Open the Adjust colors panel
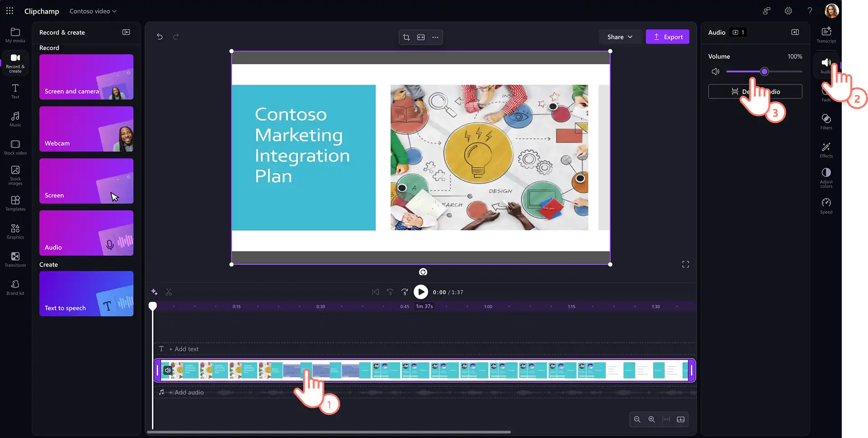Image resolution: width=868 pixels, height=438 pixels. (x=826, y=178)
